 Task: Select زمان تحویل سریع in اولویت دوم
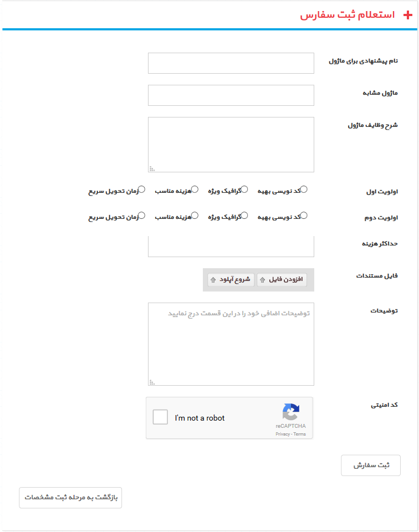coord(142,216)
